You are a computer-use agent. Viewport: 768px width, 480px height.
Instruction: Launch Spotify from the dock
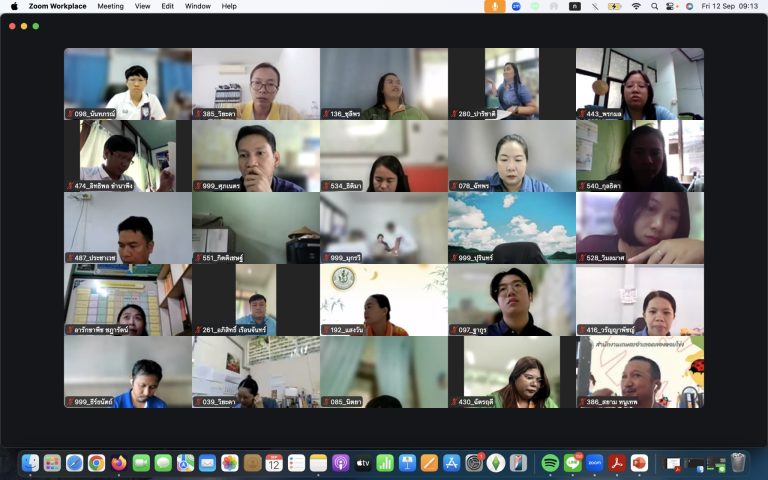[550, 463]
